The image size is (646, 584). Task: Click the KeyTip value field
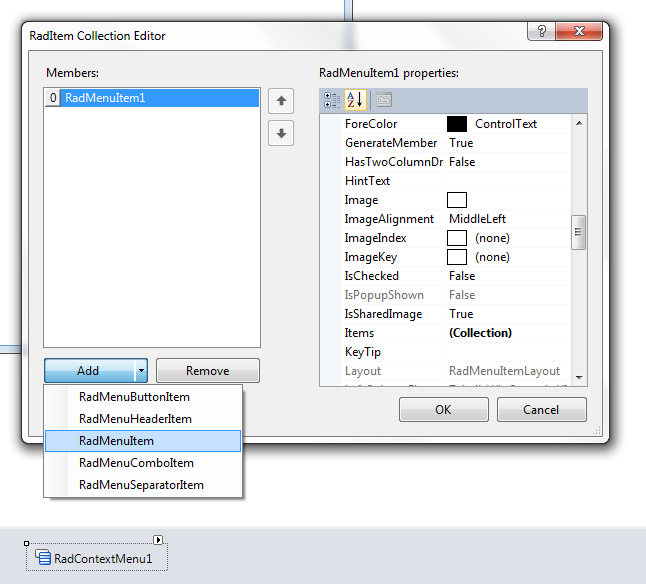click(508, 352)
